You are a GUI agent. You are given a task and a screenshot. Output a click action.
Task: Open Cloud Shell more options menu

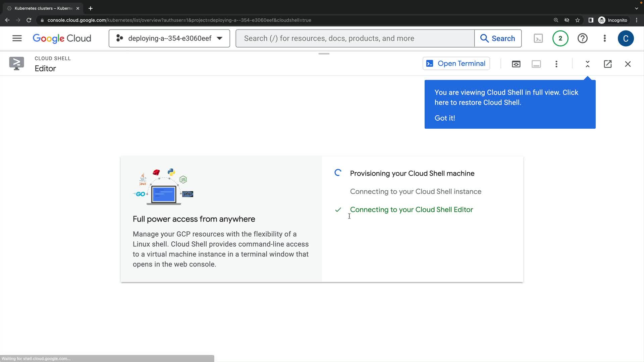pyautogui.click(x=556, y=64)
